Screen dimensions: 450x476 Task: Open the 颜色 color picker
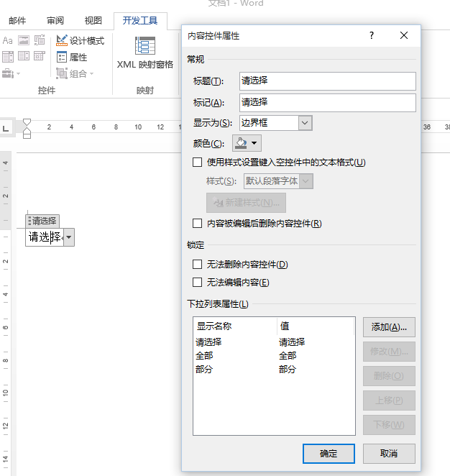(247, 143)
